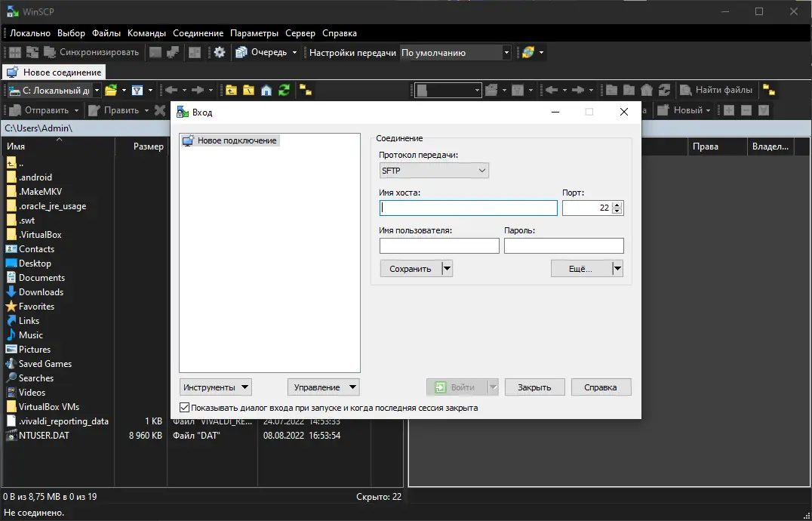The height and width of the screenshot is (521, 812).
Task: Open the Соединение menu
Action: point(198,33)
